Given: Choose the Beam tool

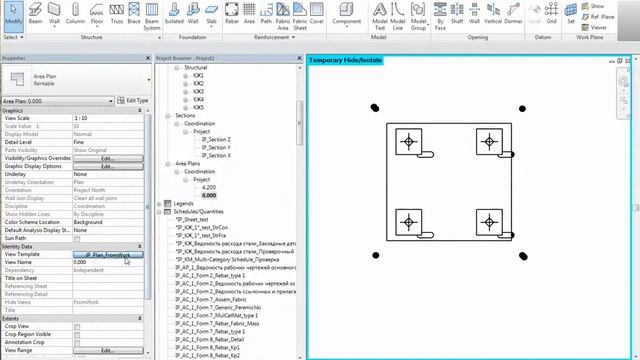Looking at the screenshot, I should point(36,14).
